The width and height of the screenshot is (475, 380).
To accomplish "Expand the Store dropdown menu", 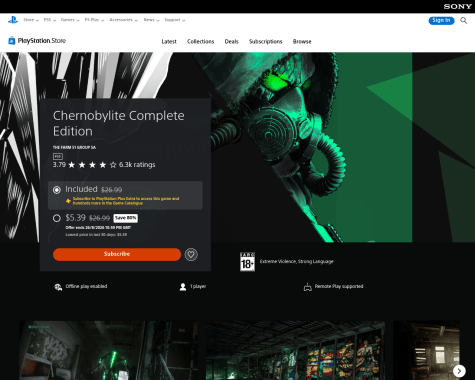I will pyautogui.click(x=31, y=20).
